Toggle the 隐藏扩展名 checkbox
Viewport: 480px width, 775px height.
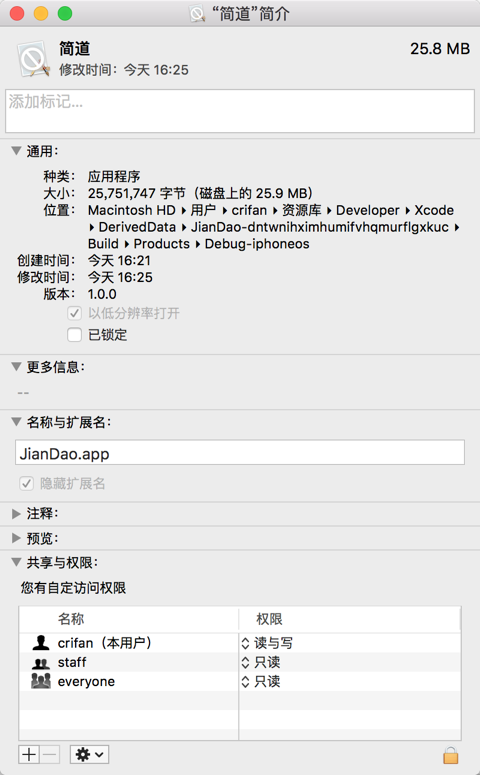click(26, 483)
